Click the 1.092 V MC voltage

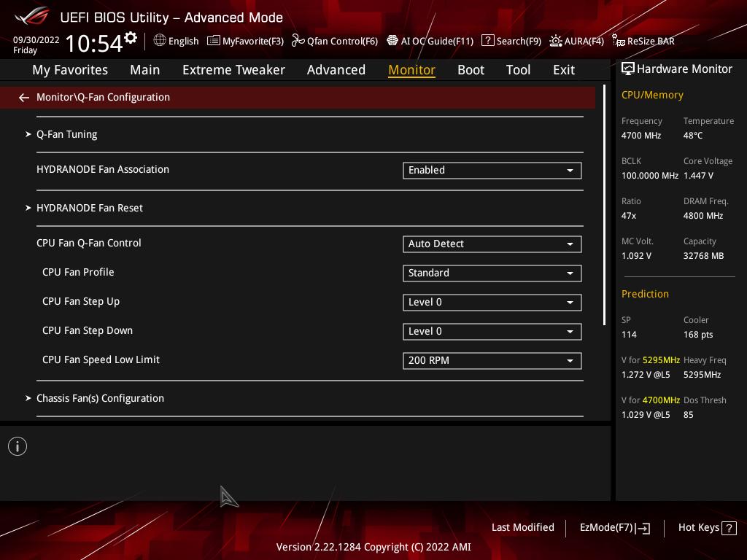coord(636,256)
